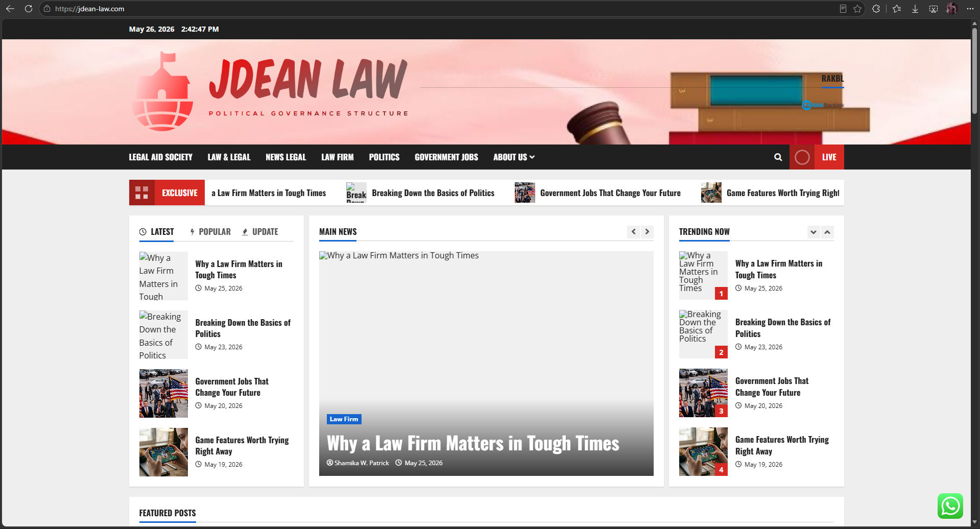This screenshot has height=529, width=980.
Task: Open the Government Jobs menu item
Action: click(446, 157)
